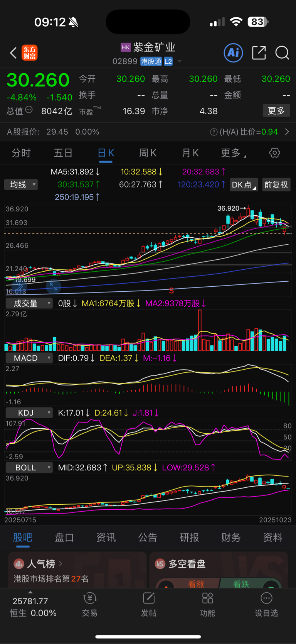Open the 成交量 indicator dropdown
This screenshot has width=296, height=644.
point(29,303)
